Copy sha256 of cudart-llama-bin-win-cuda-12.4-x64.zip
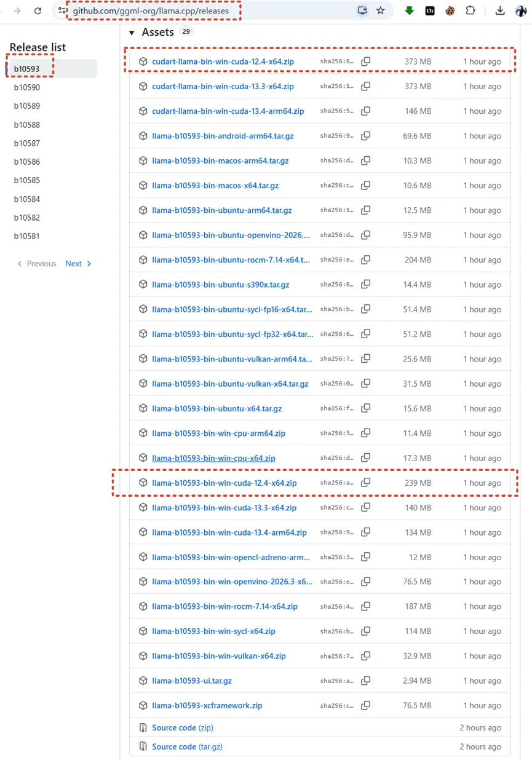 point(365,61)
